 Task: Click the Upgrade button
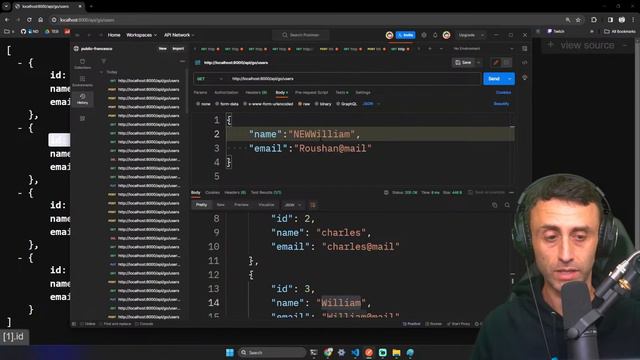(x=467, y=35)
